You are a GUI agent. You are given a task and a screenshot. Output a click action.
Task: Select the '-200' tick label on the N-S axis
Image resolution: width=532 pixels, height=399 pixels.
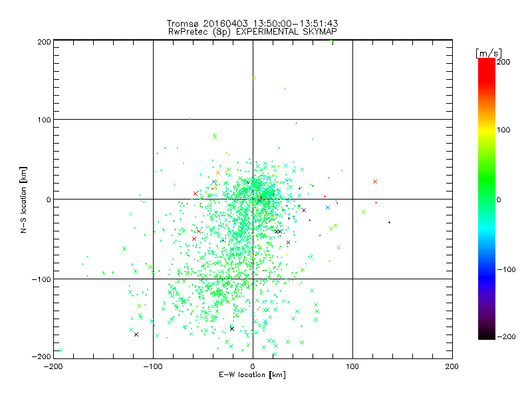[x=41, y=356]
